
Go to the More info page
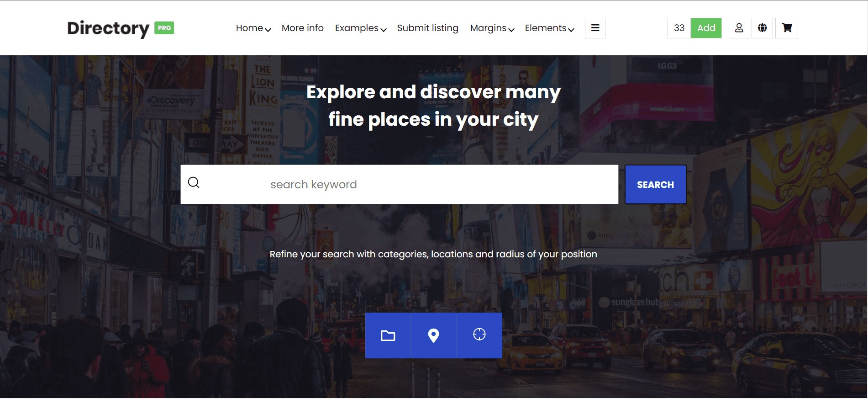pyautogui.click(x=302, y=28)
